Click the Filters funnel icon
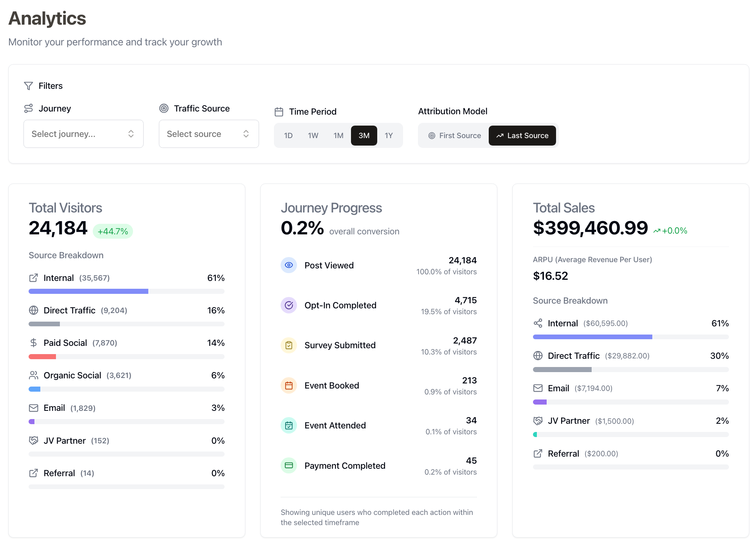 tap(29, 86)
